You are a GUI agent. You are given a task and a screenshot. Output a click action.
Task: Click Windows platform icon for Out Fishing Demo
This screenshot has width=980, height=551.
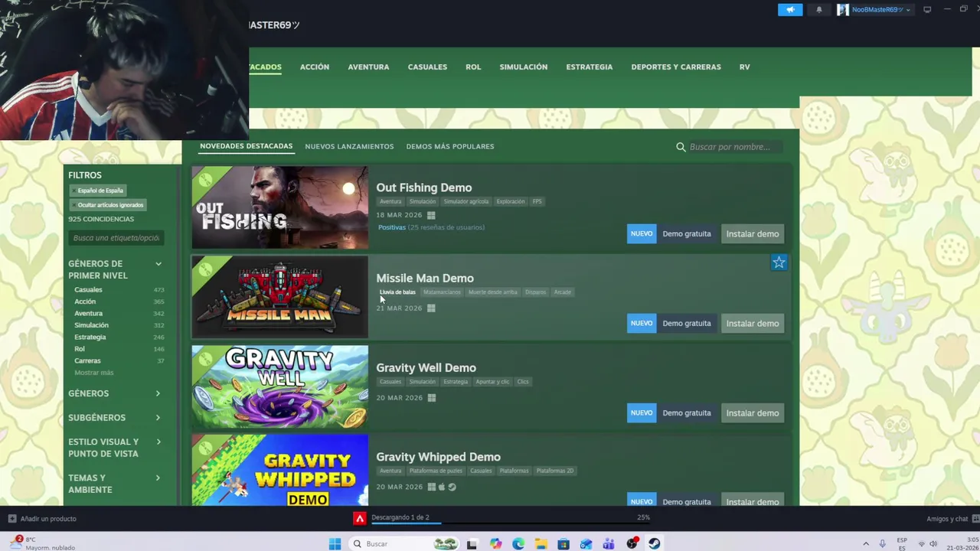coord(431,215)
